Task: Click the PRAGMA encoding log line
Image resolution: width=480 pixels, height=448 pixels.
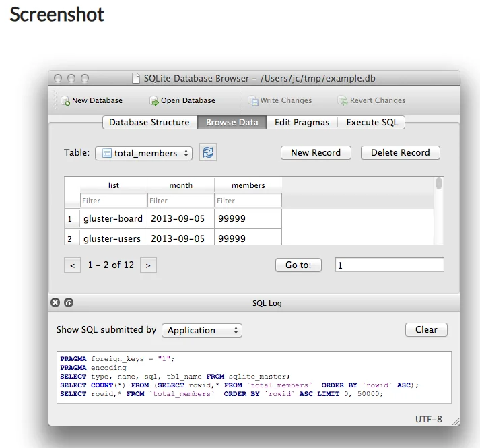Action: point(93,367)
